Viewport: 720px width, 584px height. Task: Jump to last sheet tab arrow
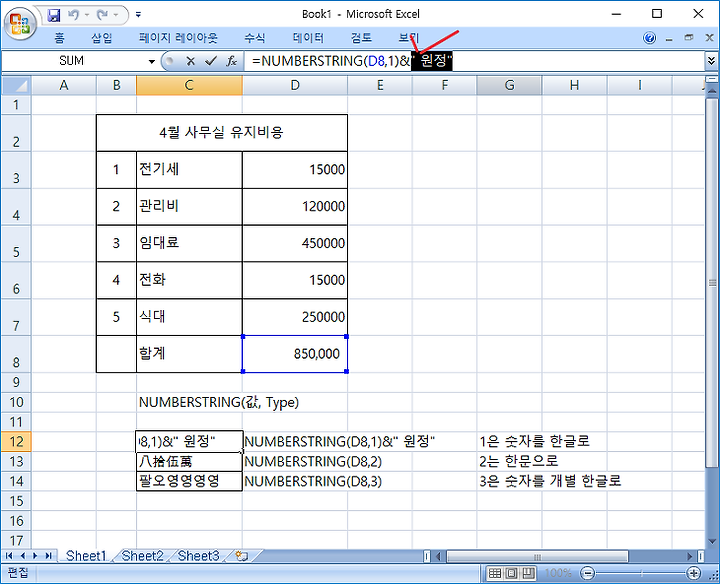click(48, 556)
